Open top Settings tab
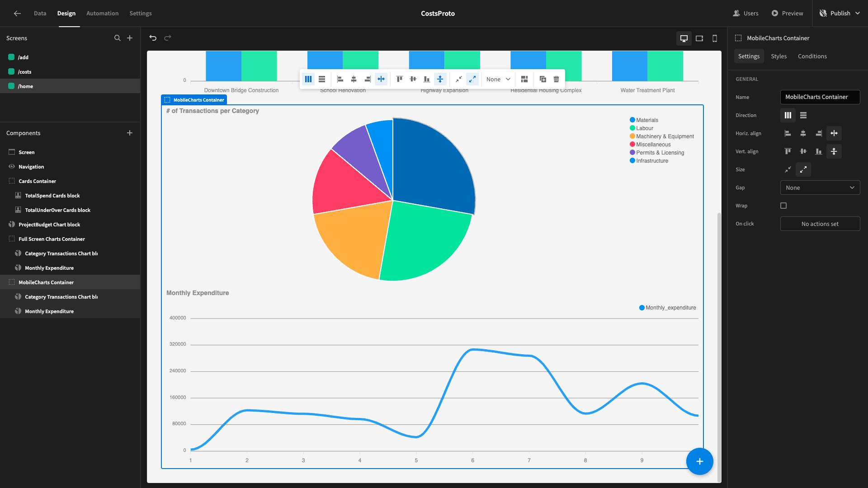868x488 pixels. tap(141, 14)
